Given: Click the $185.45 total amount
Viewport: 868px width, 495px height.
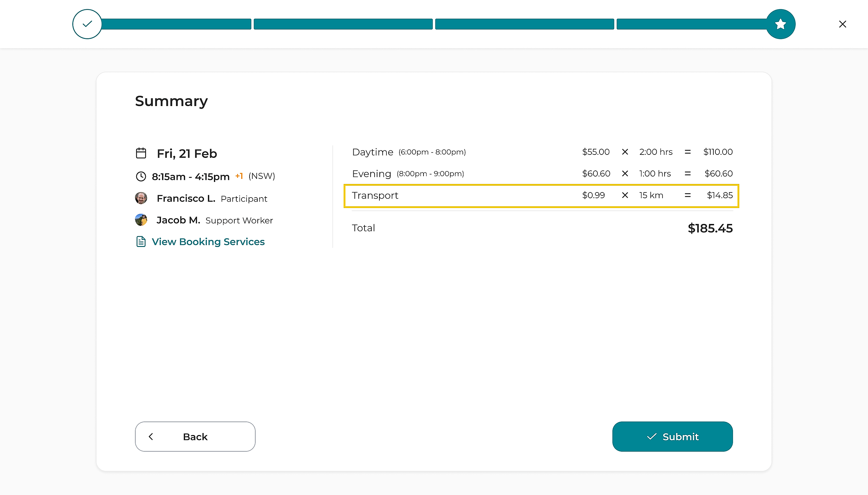Looking at the screenshot, I should tap(710, 228).
